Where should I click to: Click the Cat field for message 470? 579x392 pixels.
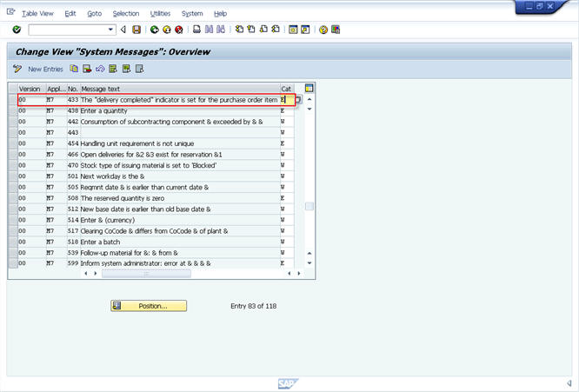pos(285,165)
